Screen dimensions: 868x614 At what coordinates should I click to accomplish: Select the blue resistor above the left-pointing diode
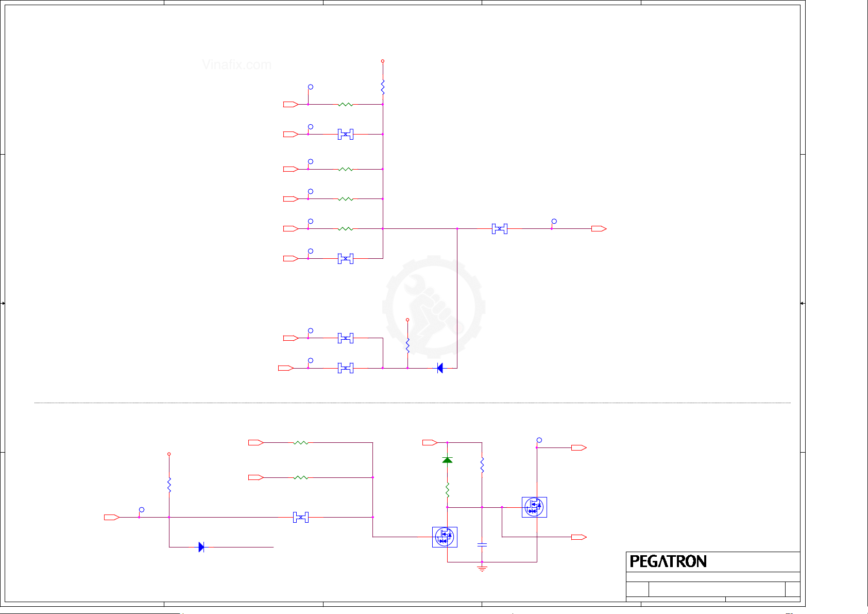407,345
